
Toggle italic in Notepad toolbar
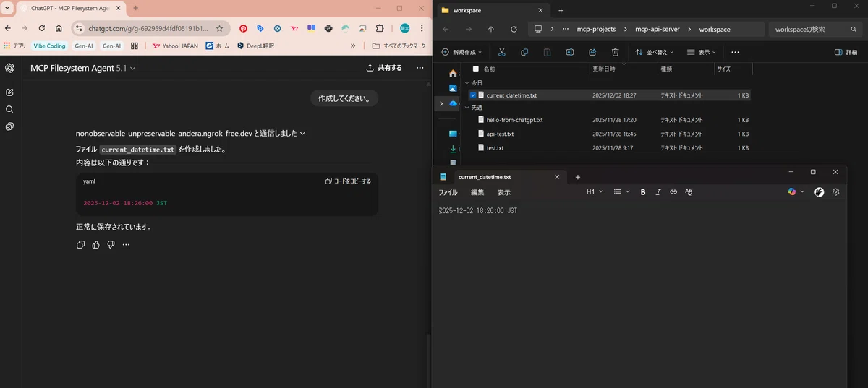(658, 191)
